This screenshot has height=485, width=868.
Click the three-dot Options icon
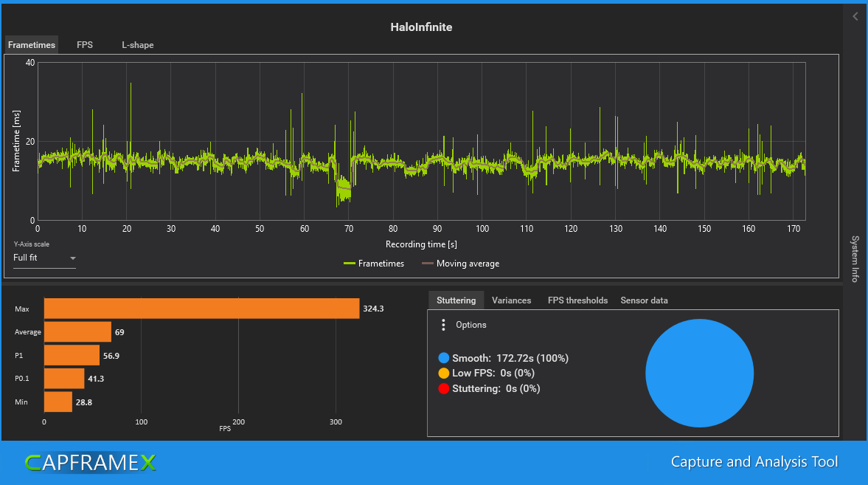(443, 325)
